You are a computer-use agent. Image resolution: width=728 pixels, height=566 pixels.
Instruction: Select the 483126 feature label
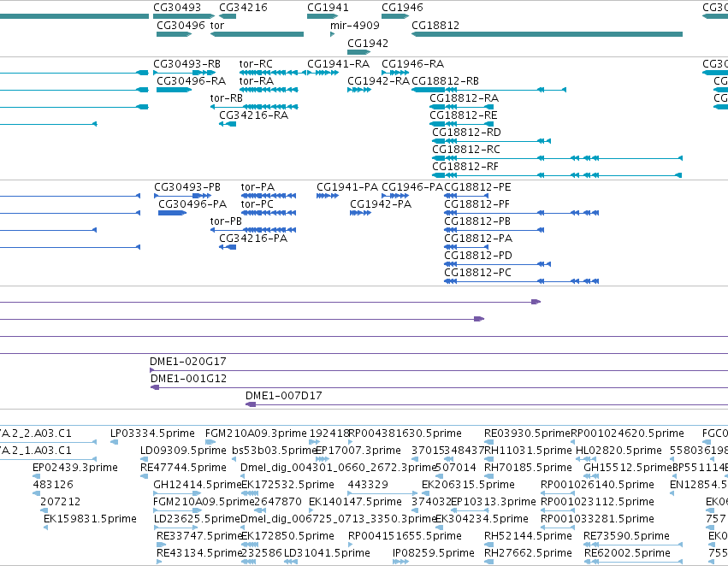tap(53, 486)
